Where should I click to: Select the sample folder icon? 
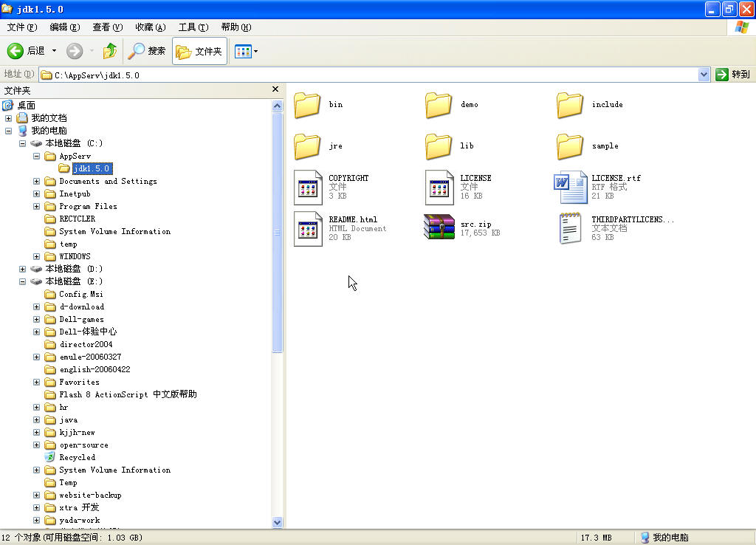point(570,146)
